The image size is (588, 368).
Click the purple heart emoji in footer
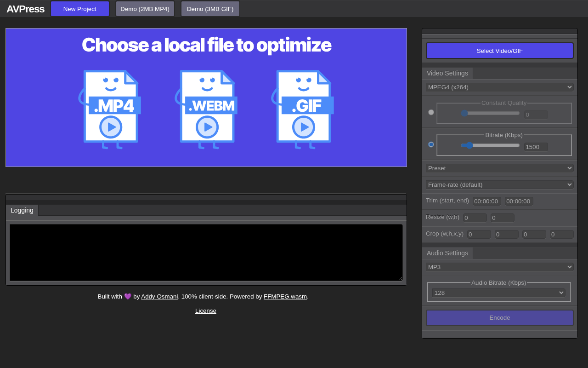pos(128,297)
